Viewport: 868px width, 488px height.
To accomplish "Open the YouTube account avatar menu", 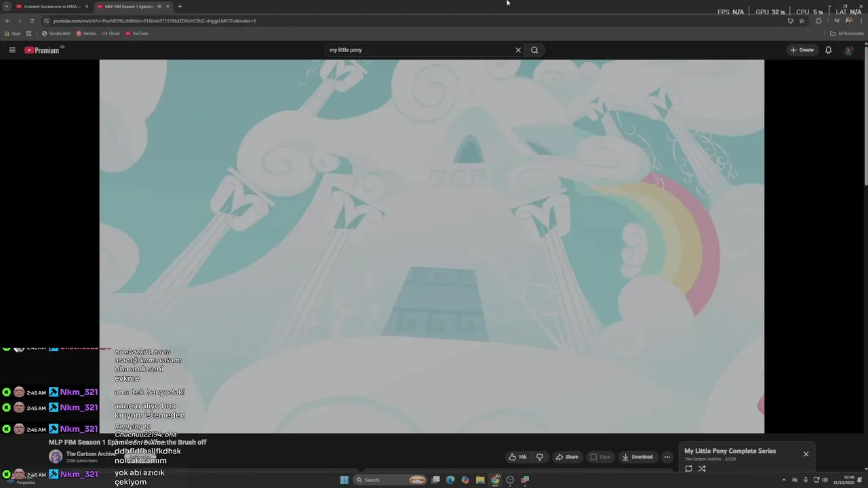I will point(848,50).
